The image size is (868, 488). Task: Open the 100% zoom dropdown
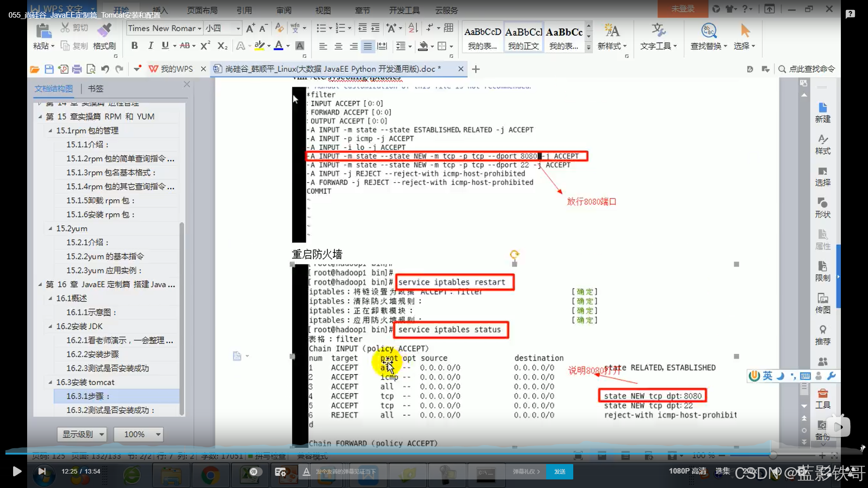coord(138,434)
